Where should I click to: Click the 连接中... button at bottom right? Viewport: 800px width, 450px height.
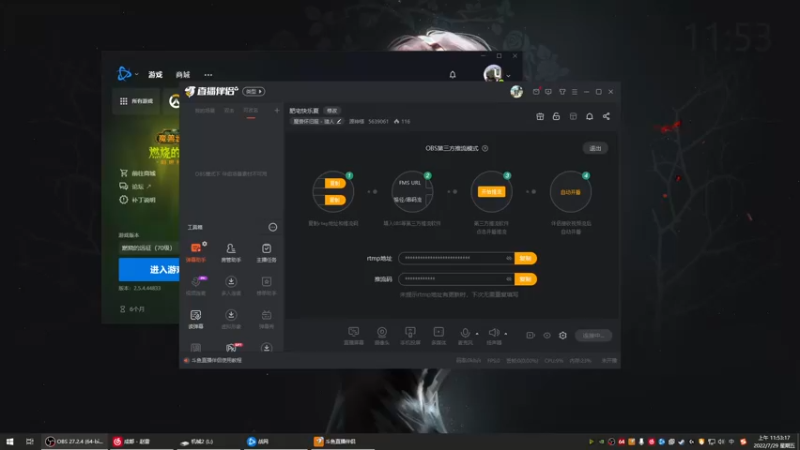click(x=593, y=335)
